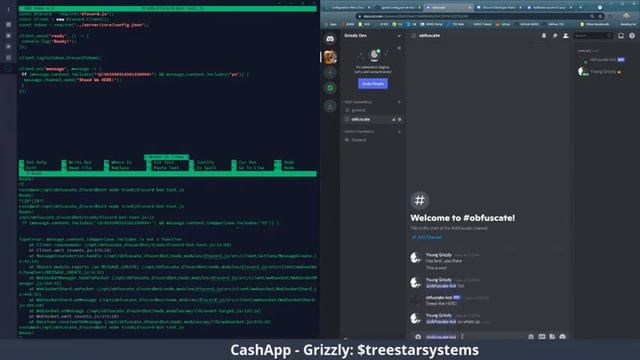
Task: Open Discord home via the logo icon
Action: click(330, 39)
